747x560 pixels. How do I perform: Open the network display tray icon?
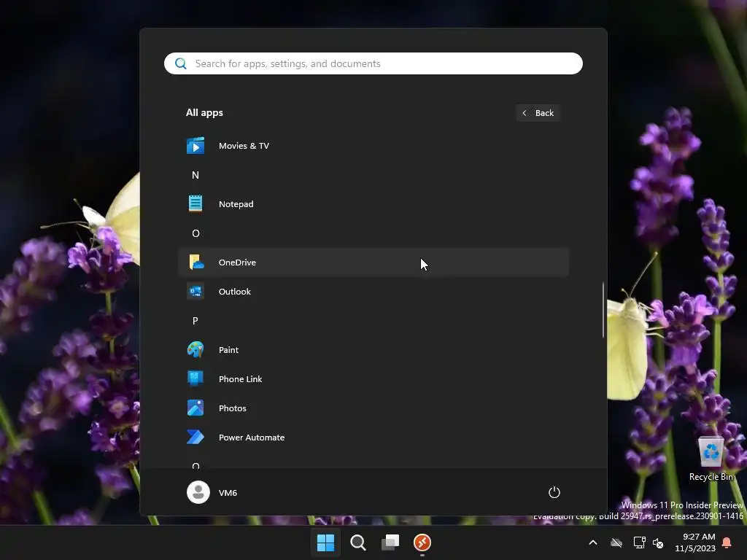(639, 542)
